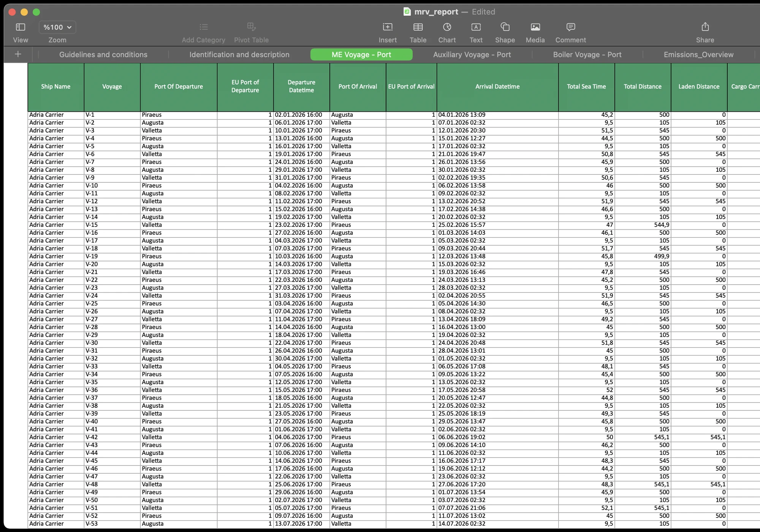Click the mrv_report document icon

click(x=407, y=11)
